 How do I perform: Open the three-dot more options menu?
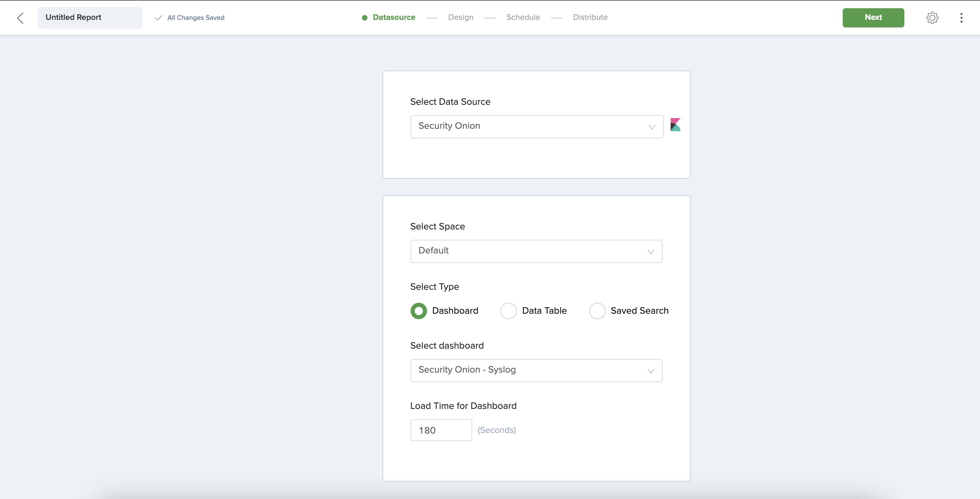point(961,17)
